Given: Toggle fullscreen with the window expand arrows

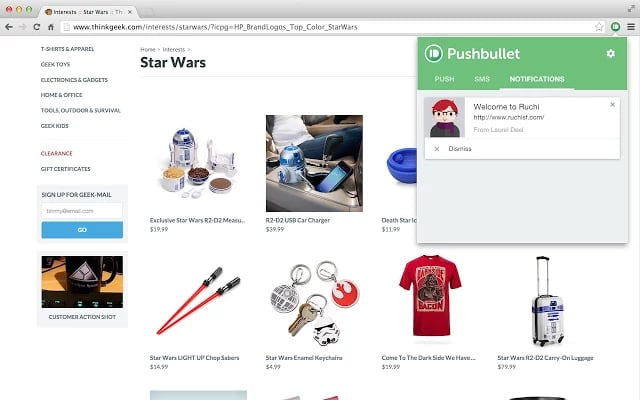Looking at the screenshot, I should pyautogui.click(x=631, y=8).
